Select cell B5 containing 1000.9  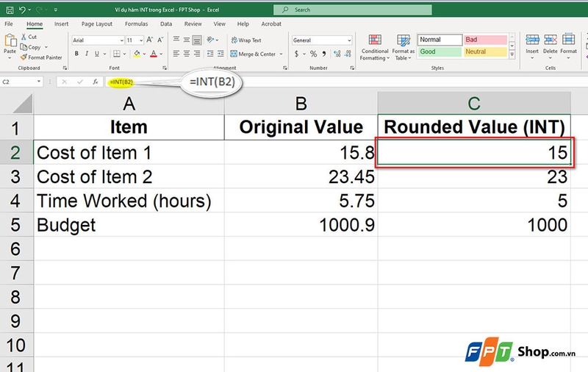coord(301,223)
